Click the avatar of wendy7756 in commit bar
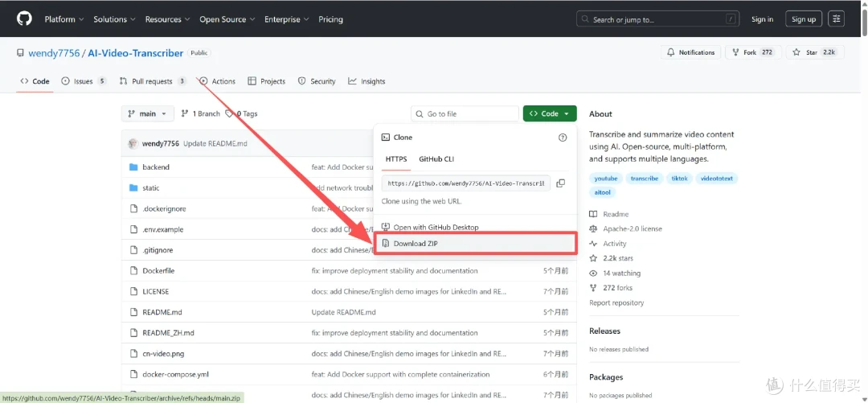Screen dimensions: 868x403 (133, 143)
